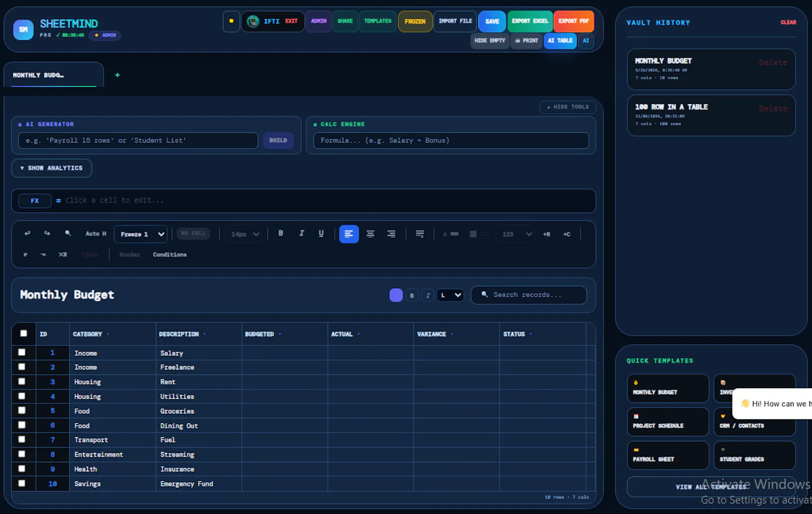Select the Monthly Budg... sheet tab
Image resolution: width=812 pixels, height=514 pixels.
53,75
